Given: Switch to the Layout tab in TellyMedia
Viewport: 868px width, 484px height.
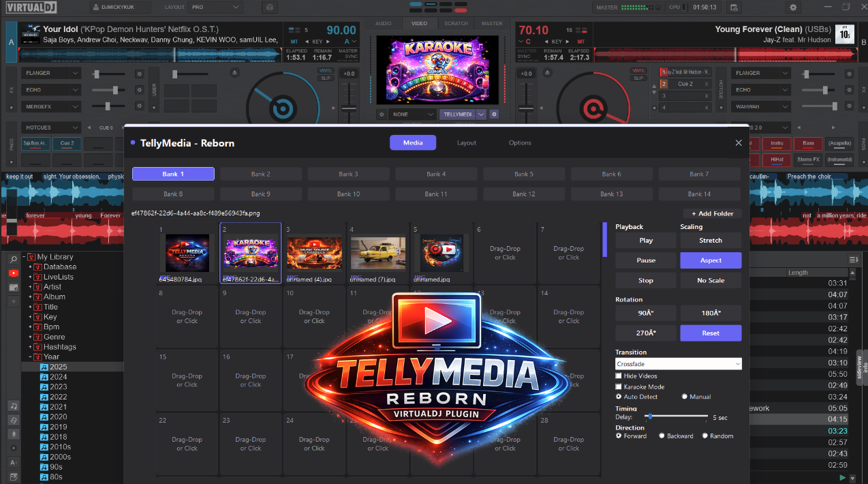Looking at the screenshot, I should (467, 142).
